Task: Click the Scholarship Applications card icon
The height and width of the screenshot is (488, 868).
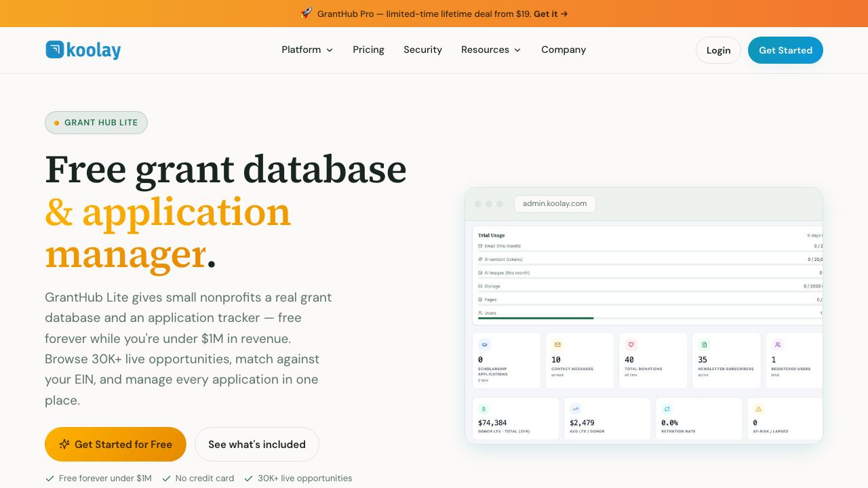Action: coord(484,344)
